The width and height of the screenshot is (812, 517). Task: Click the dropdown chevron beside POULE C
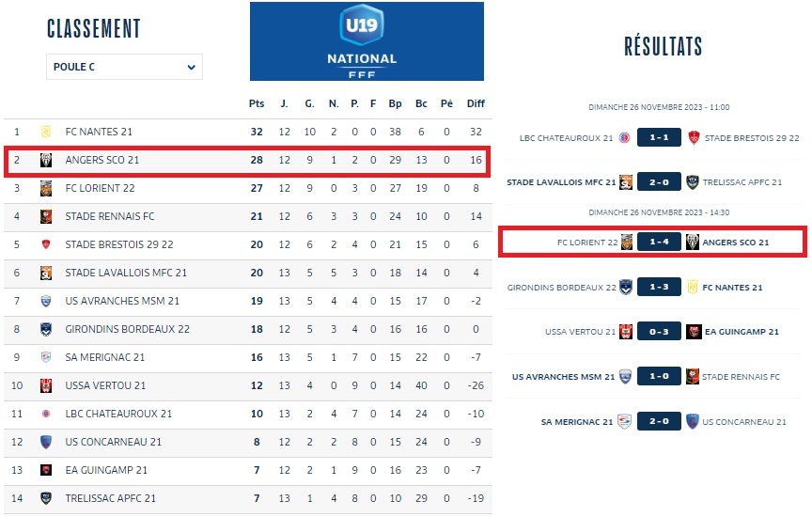191,68
